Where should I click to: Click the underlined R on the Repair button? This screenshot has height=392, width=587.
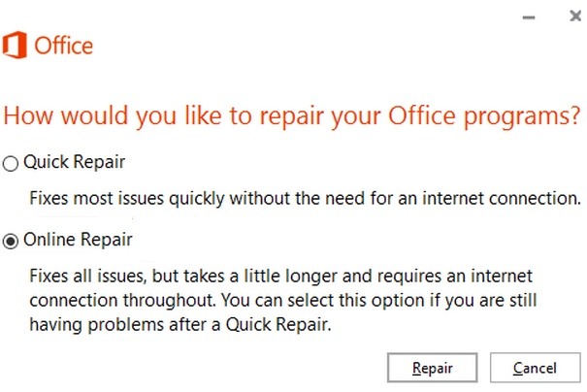tap(417, 368)
